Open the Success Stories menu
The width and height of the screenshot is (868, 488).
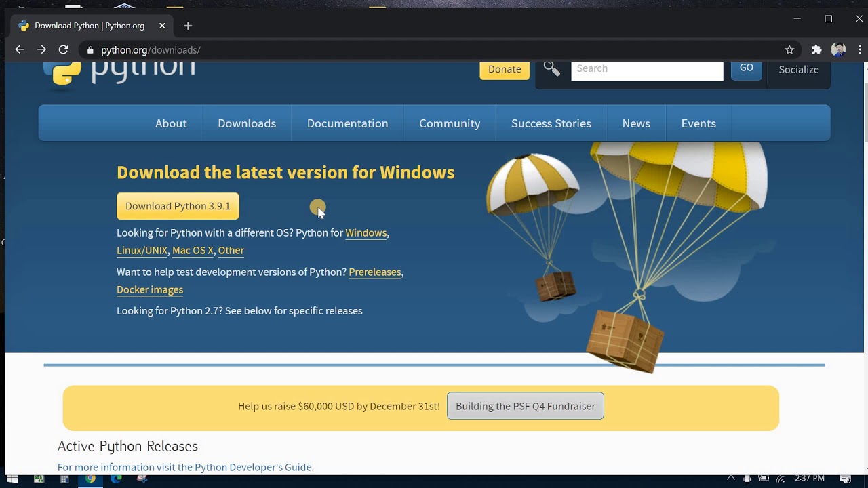(551, 123)
